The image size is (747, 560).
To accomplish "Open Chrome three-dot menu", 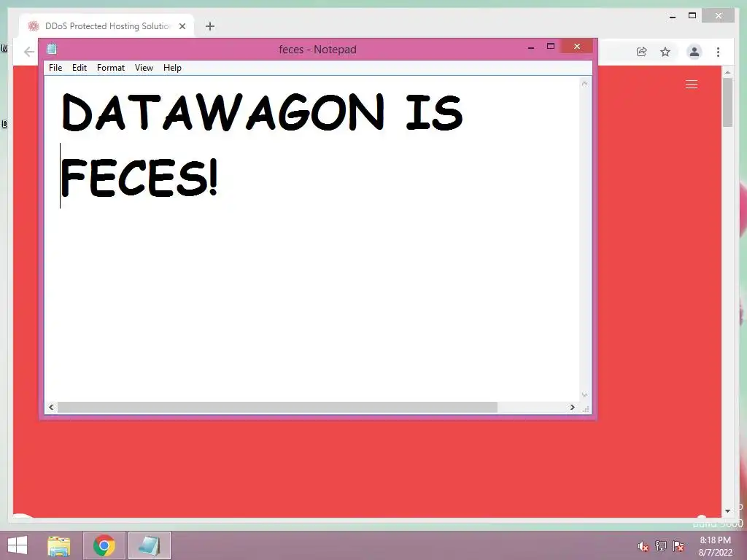I will 718,52.
